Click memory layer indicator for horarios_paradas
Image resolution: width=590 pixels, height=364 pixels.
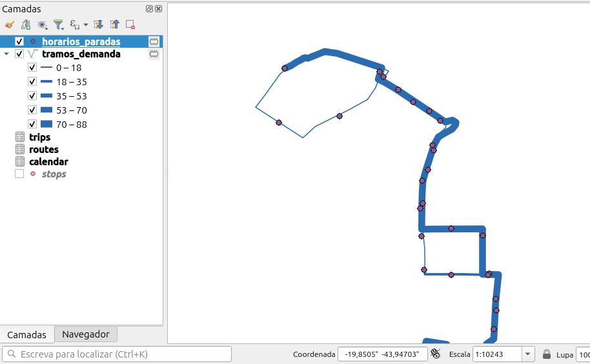point(154,41)
